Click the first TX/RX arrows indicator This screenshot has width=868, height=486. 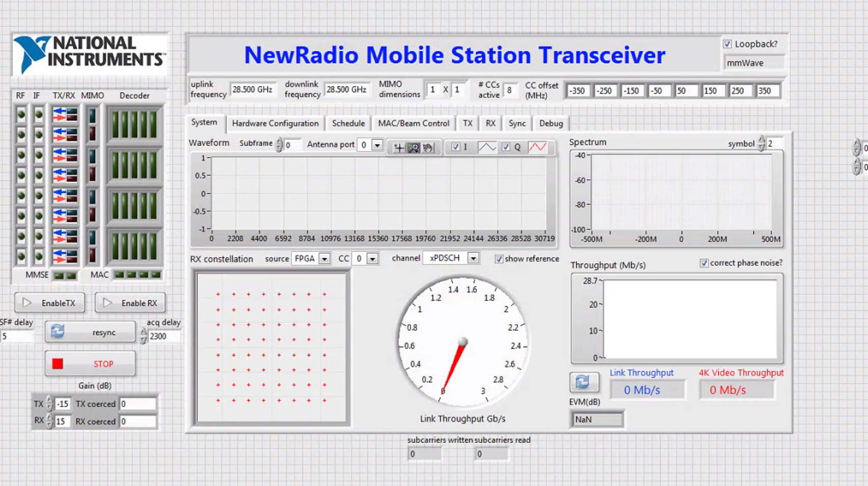click(65, 115)
